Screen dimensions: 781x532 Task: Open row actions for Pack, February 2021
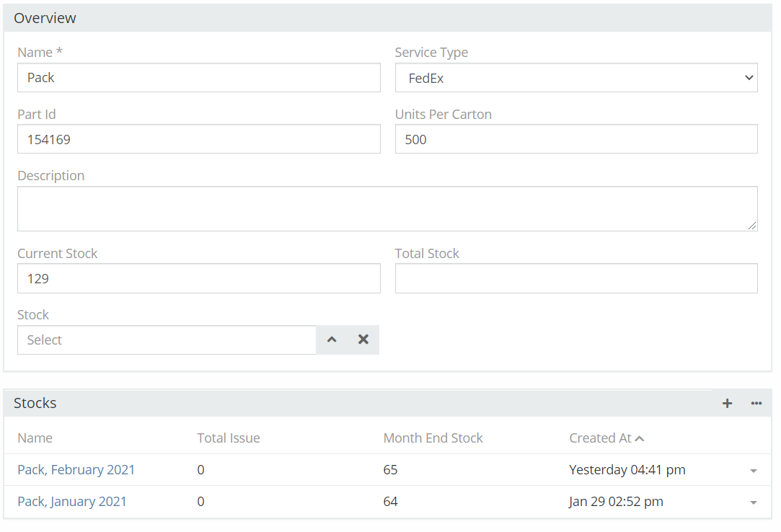point(753,471)
